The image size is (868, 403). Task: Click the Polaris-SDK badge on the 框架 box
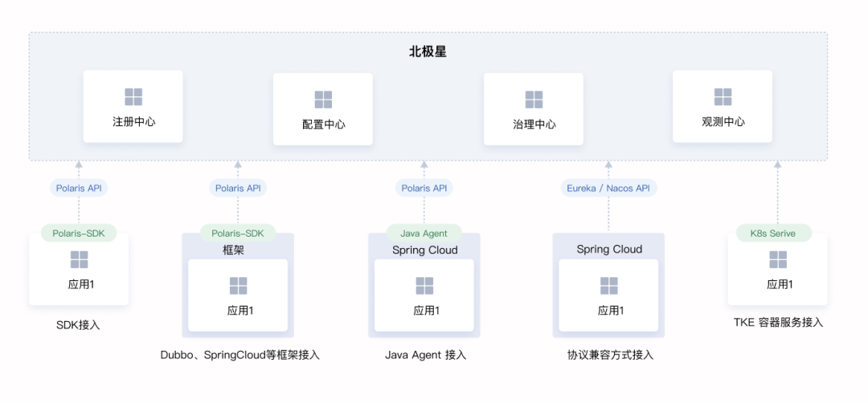click(238, 234)
